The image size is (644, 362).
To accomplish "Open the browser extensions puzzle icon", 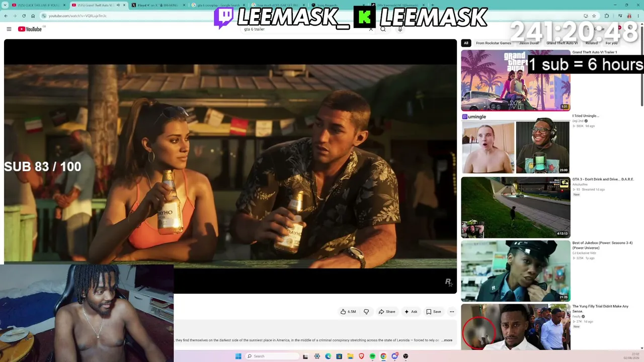I will tap(607, 16).
